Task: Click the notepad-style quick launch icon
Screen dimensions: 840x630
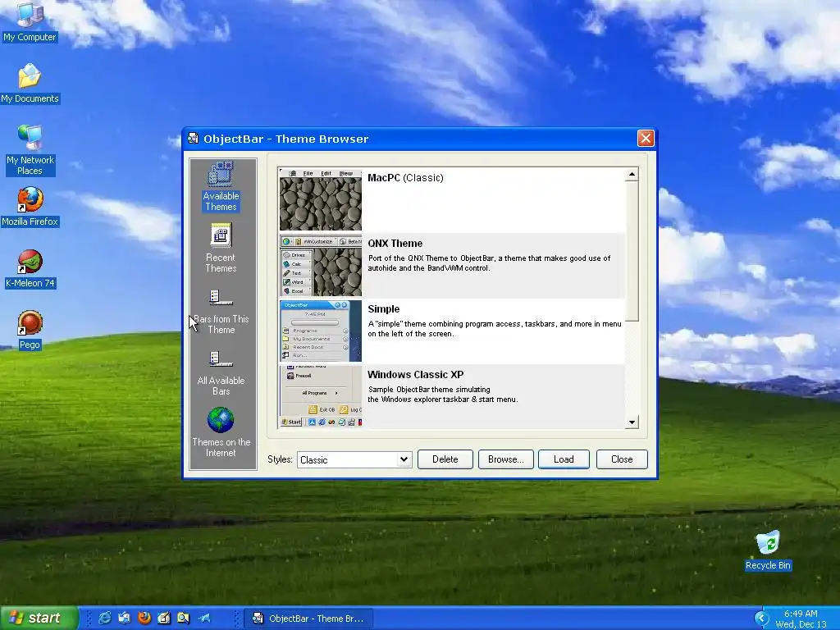Action: (x=164, y=619)
